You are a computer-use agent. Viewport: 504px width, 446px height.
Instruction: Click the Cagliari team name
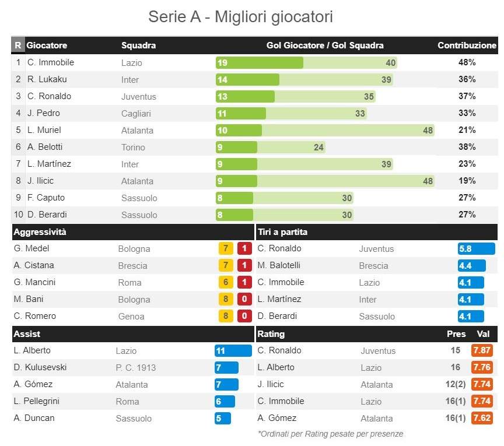coord(136,114)
